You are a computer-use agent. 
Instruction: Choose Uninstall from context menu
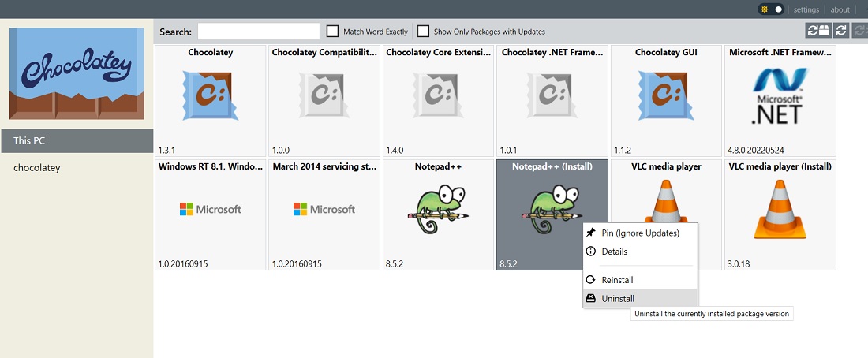[x=641, y=298]
